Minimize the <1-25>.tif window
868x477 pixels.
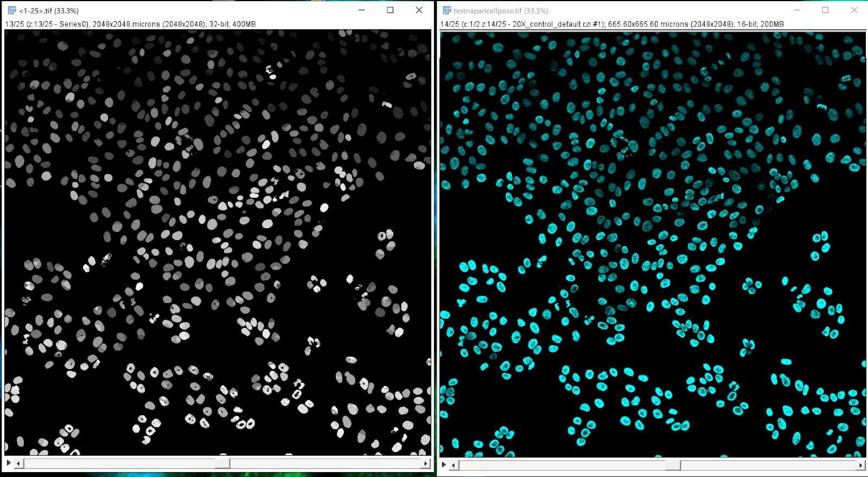[x=361, y=10]
